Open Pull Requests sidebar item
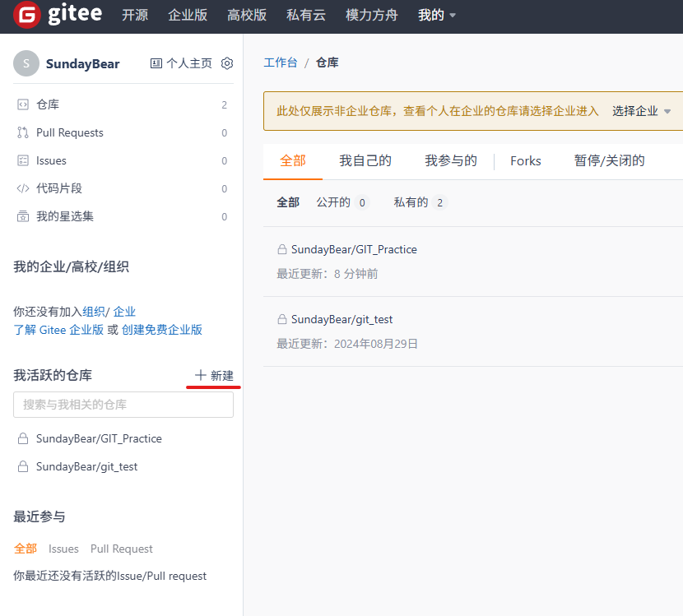This screenshot has height=616, width=683. (x=123, y=132)
